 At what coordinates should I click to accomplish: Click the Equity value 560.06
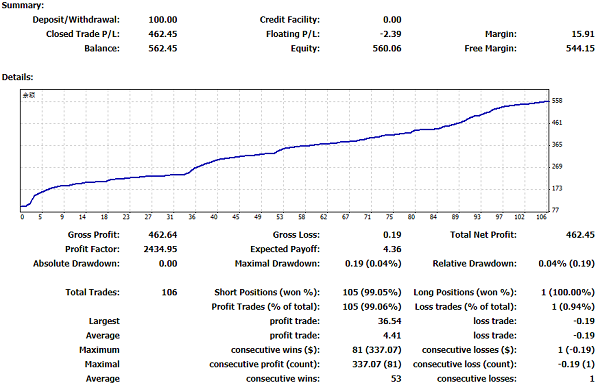click(387, 49)
